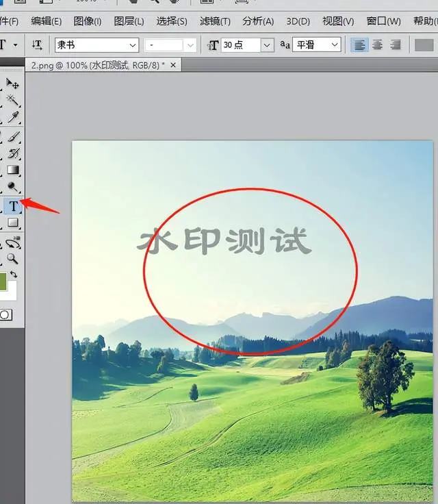Open the 3D(D) menu
The height and width of the screenshot is (504, 438).
coord(298,21)
